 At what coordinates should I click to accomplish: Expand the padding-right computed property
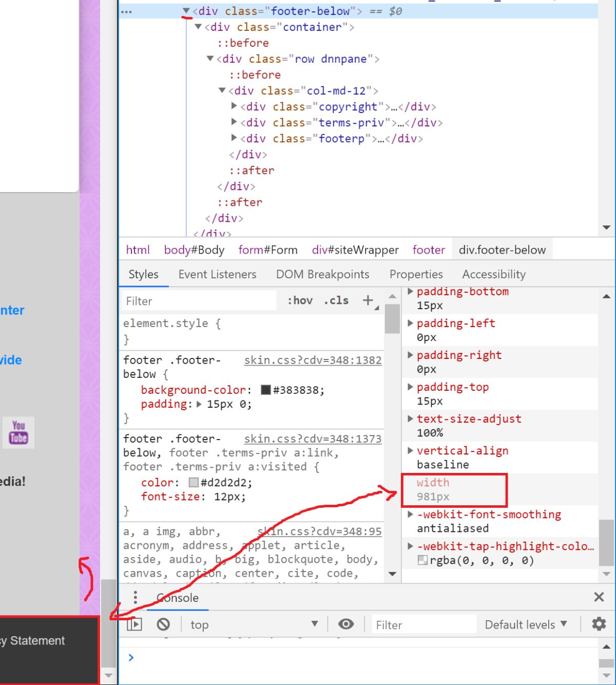click(410, 355)
